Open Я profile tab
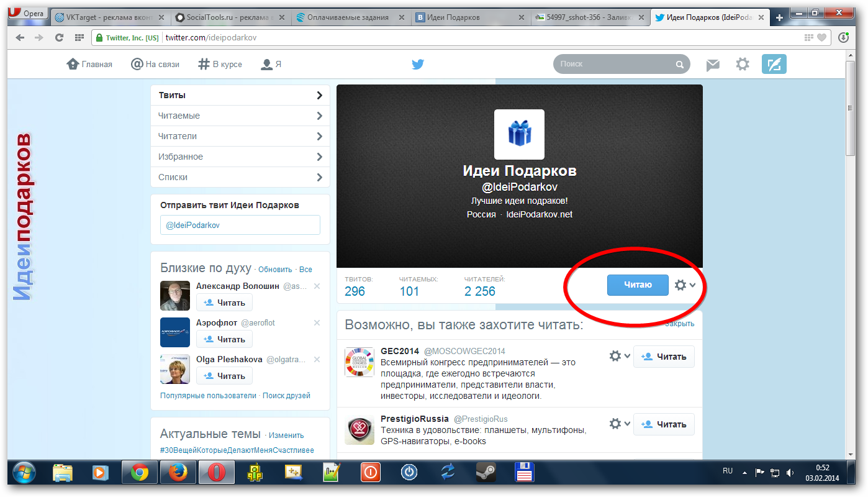This screenshot has height=497, width=868. tap(271, 64)
